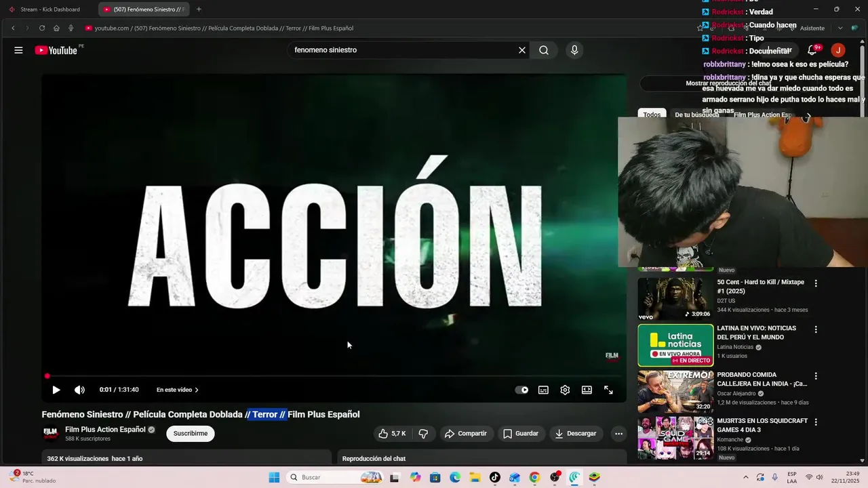Like the video (5,7 K)
This screenshot has height=488, width=868.
(x=392, y=434)
